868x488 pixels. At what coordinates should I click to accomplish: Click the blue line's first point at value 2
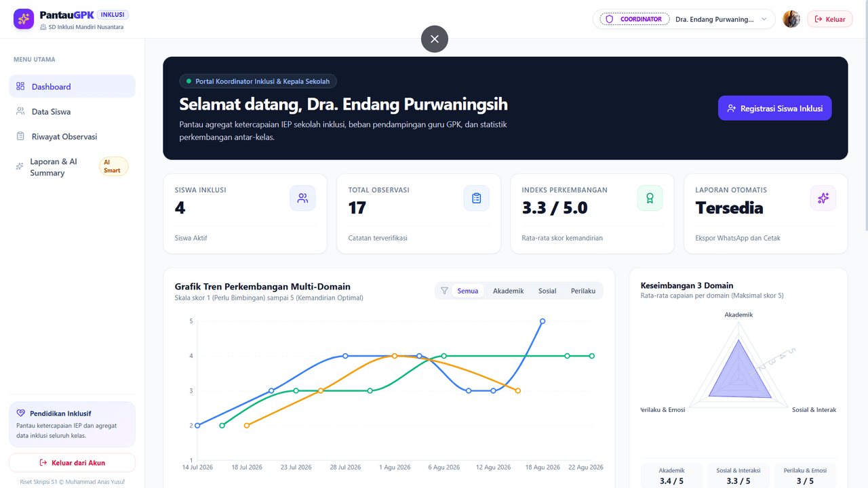(197, 426)
